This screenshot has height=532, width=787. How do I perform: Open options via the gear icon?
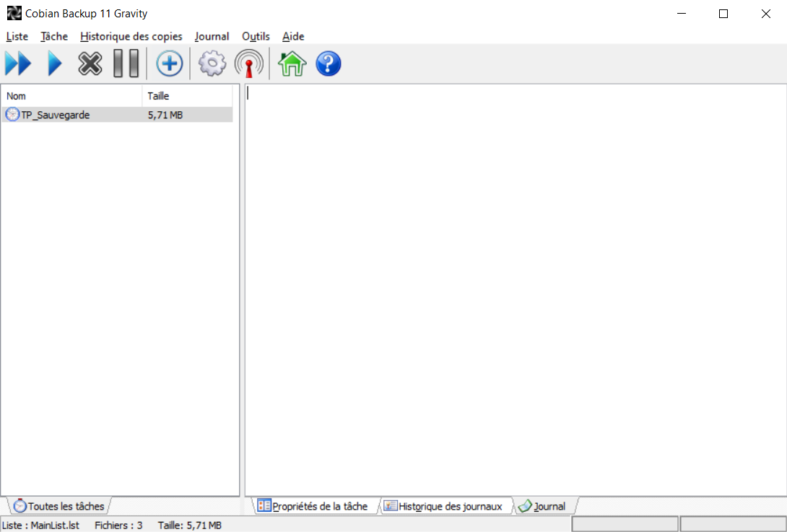click(212, 64)
